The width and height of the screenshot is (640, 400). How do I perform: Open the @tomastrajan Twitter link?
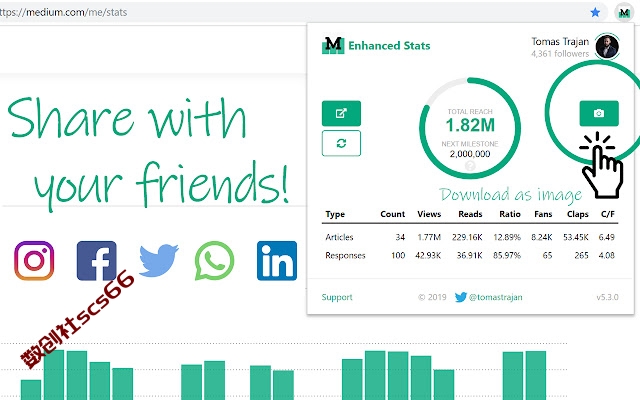click(x=489, y=297)
